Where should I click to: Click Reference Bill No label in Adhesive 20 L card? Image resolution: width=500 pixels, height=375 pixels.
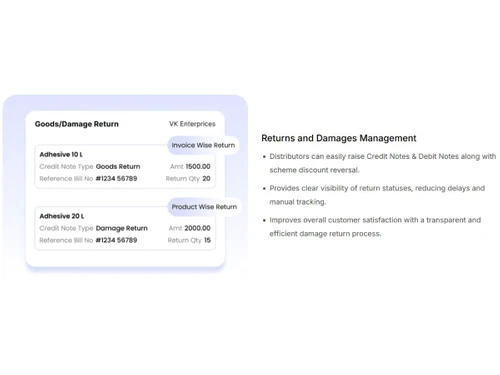pyautogui.click(x=66, y=240)
